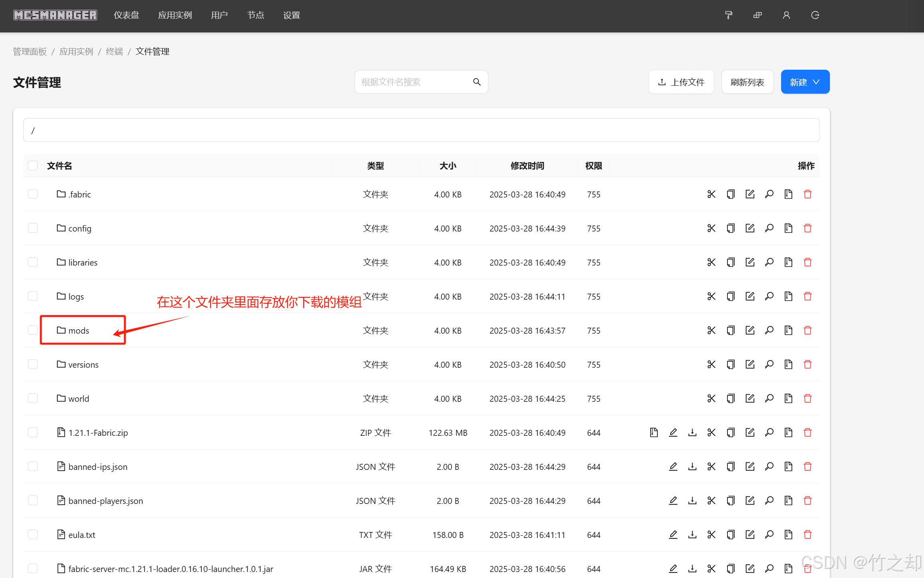Toggle the select-all checkbox in header
924x578 pixels.
coord(33,166)
